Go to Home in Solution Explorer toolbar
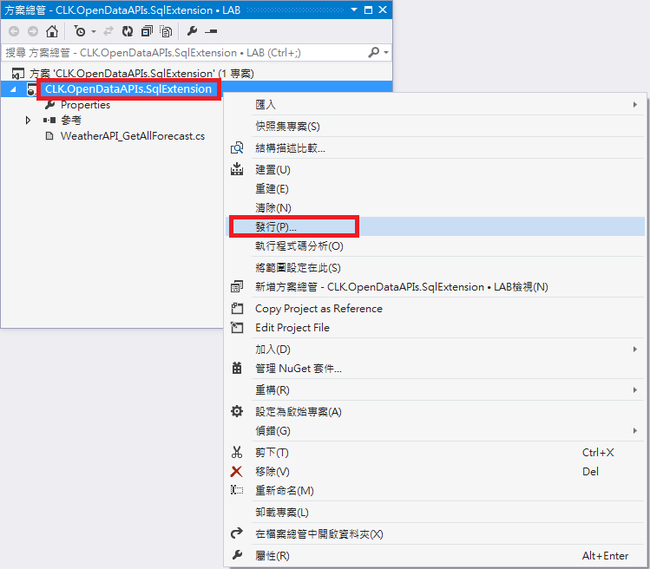Image resolution: width=650 pixels, height=569 pixels. coord(52,31)
